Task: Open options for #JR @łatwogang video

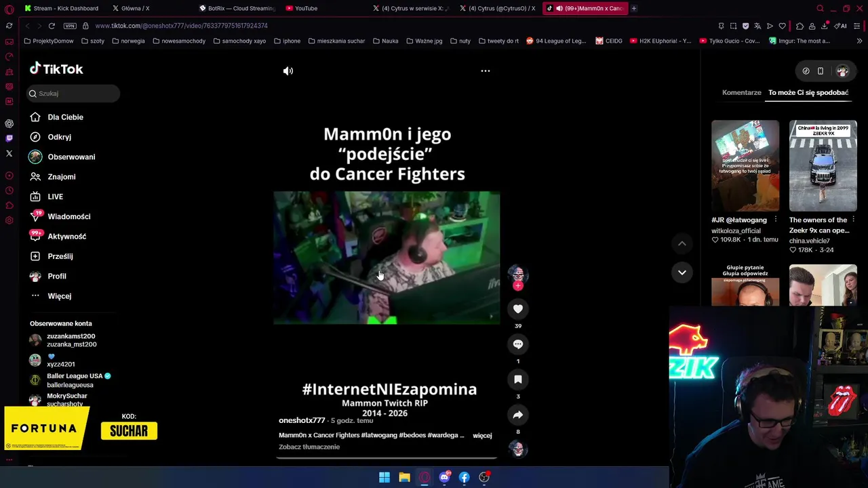Action: pos(776,220)
